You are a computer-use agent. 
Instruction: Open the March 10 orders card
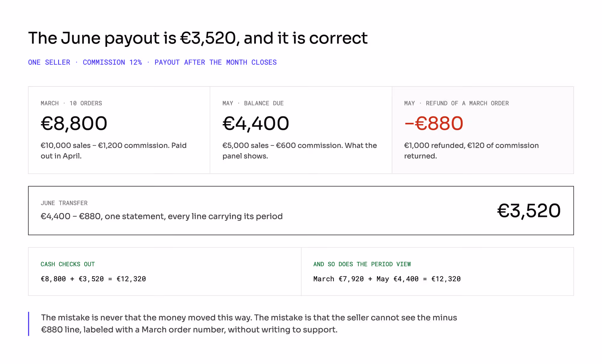point(119,130)
